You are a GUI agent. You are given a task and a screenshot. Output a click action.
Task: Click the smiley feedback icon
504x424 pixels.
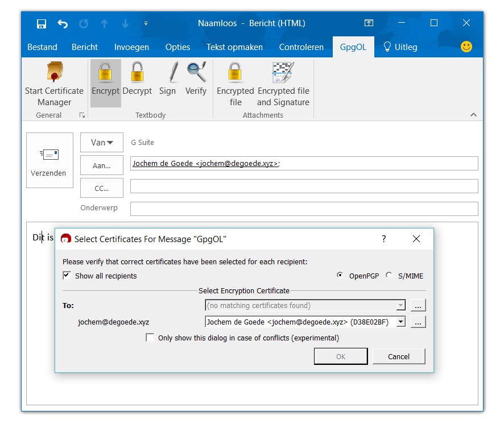tap(466, 47)
